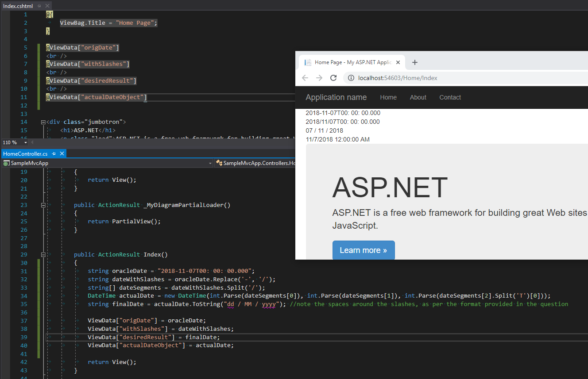Focus the browser address bar URL
This screenshot has height=379, width=588.
tap(398, 78)
